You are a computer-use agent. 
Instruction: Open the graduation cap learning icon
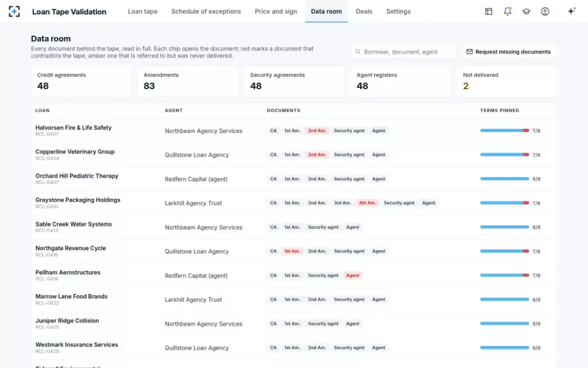point(526,11)
